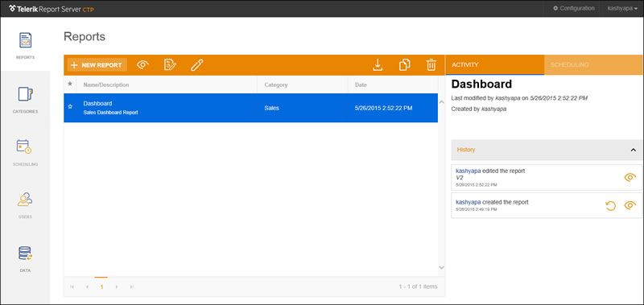Switch to the Activity tab
The width and height of the screenshot is (644, 305).
pos(494,65)
